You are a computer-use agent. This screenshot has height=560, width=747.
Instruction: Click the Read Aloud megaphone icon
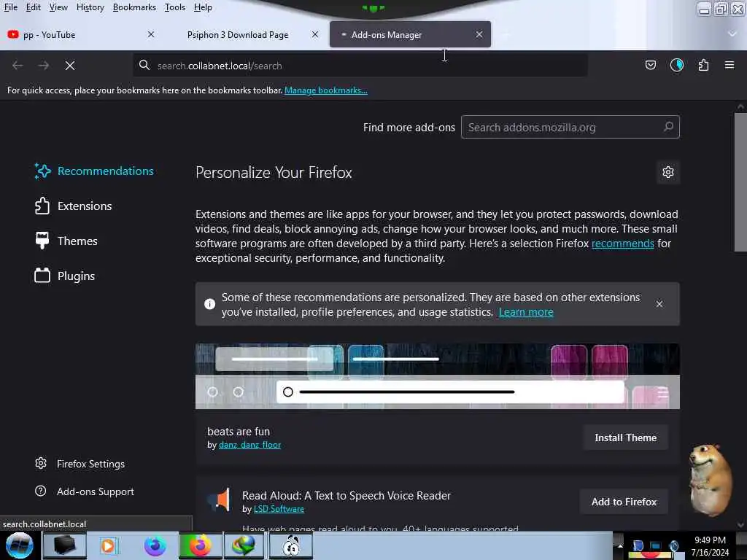click(220, 500)
